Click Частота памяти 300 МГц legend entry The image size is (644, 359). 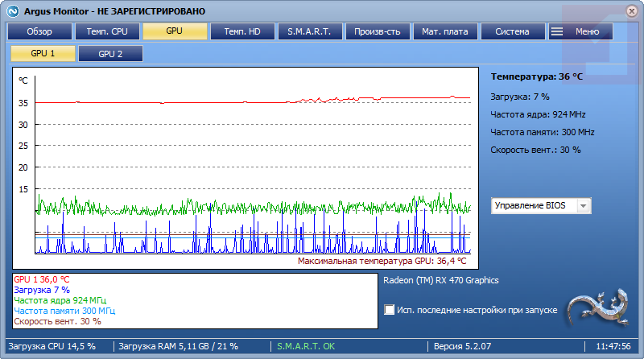(x=64, y=311)
